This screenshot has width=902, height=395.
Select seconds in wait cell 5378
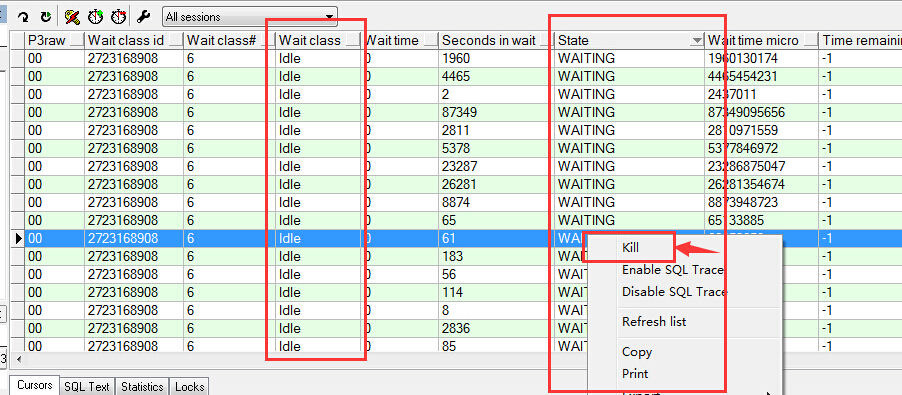pos(497,148)
